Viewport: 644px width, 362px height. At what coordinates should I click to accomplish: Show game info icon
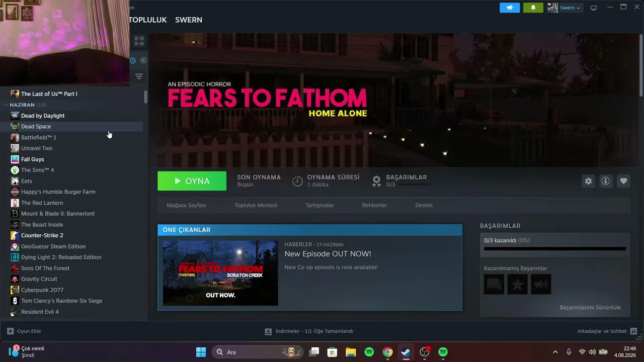point(606,181)
